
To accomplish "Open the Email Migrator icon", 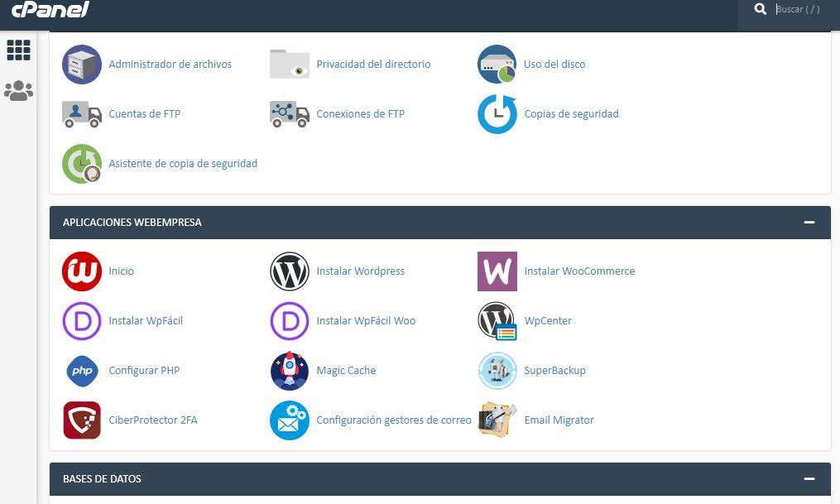I will pos(497,420).
